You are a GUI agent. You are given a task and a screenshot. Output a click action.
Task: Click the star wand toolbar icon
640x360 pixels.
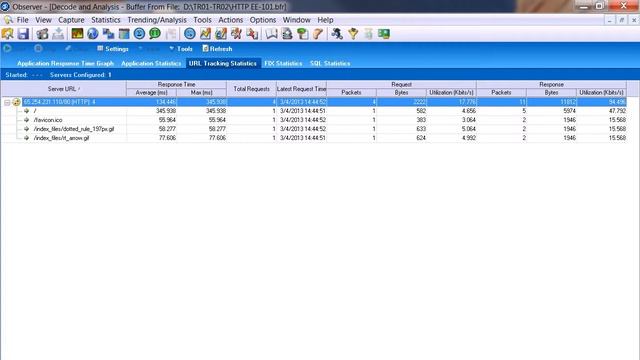236,34
